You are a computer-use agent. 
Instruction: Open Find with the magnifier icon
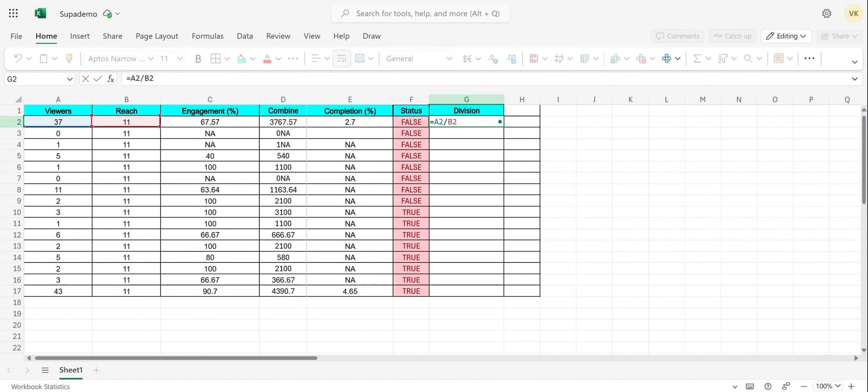click(x=748, y=58)
